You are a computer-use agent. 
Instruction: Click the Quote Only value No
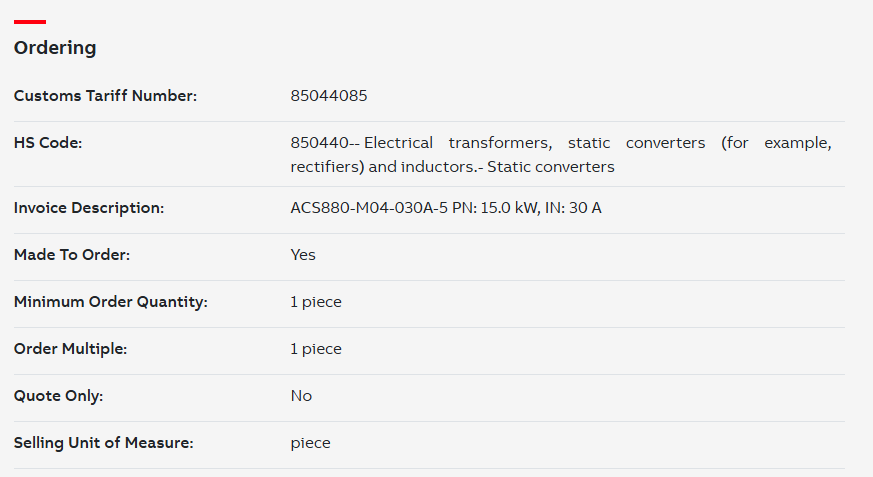pyautogui.click(x=301, y=396)
